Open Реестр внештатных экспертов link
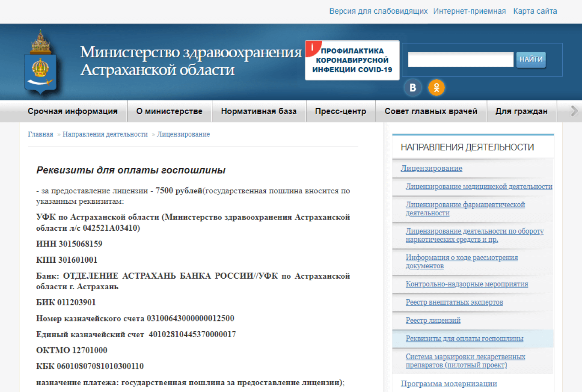Screen dimensions: 582x392 (454, 302)
